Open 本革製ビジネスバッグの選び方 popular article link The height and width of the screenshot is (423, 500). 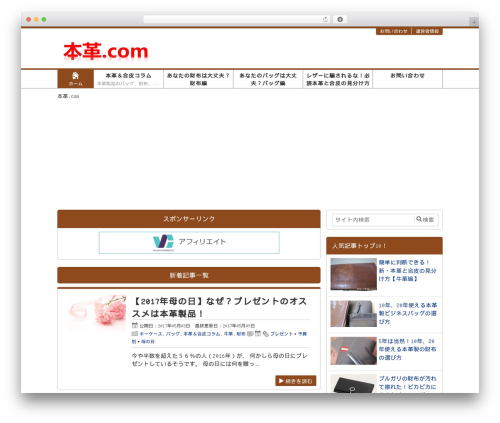coord(407,313)
